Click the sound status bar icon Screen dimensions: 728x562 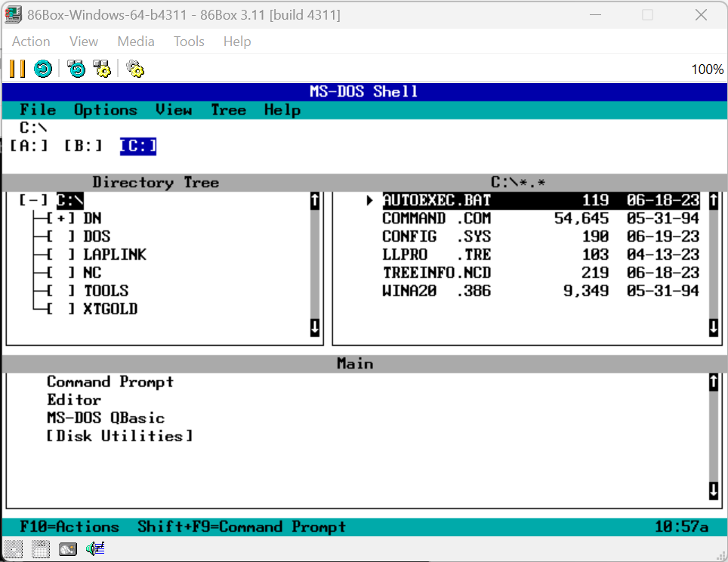pyautogui.click(x=94, y=548)
